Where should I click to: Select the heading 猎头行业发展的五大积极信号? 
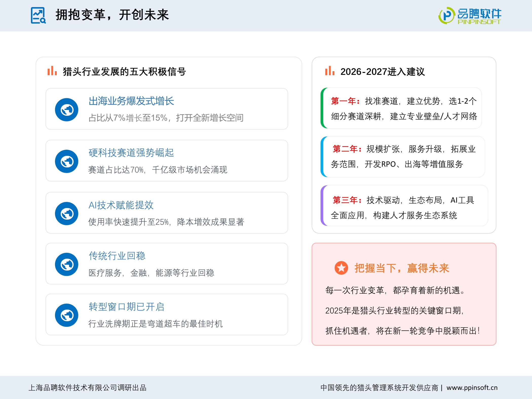tap(124, 72)
